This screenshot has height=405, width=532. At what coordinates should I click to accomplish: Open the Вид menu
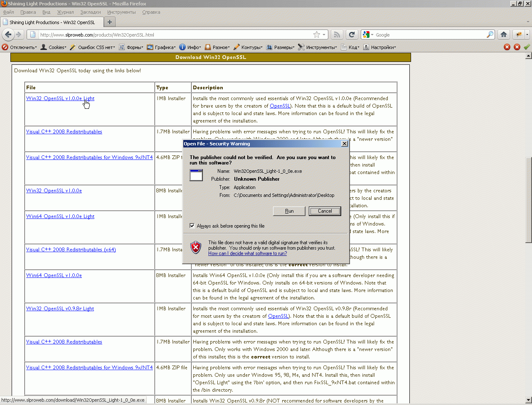coord(47,12)
